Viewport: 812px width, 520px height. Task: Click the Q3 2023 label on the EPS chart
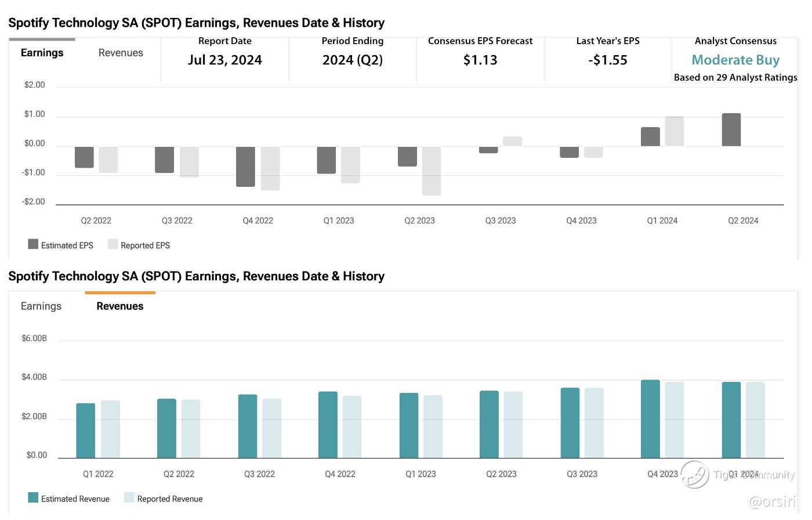(x=501, y=221)
